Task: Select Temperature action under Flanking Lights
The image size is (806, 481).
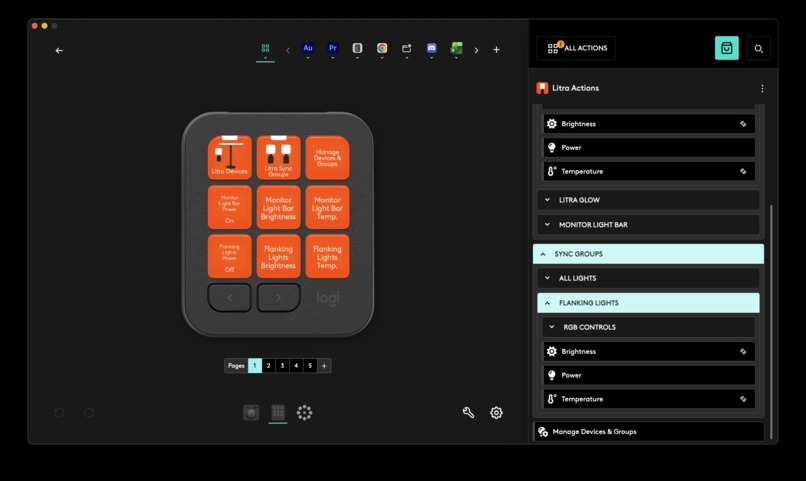Action: click(x=649, y=399)
